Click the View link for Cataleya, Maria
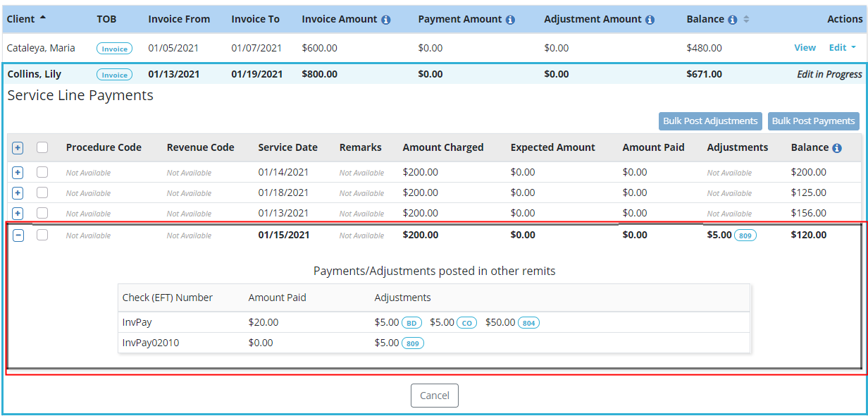 pos(805,48)
